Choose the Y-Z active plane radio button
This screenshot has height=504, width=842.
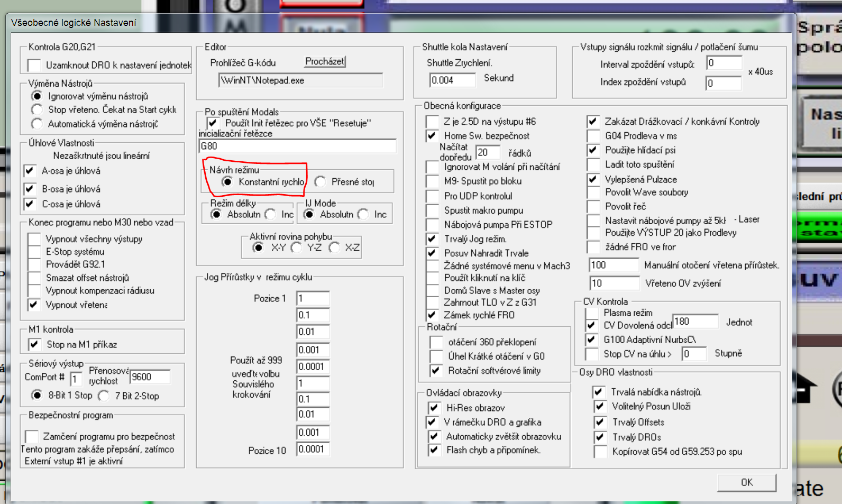tap(296, 248)
